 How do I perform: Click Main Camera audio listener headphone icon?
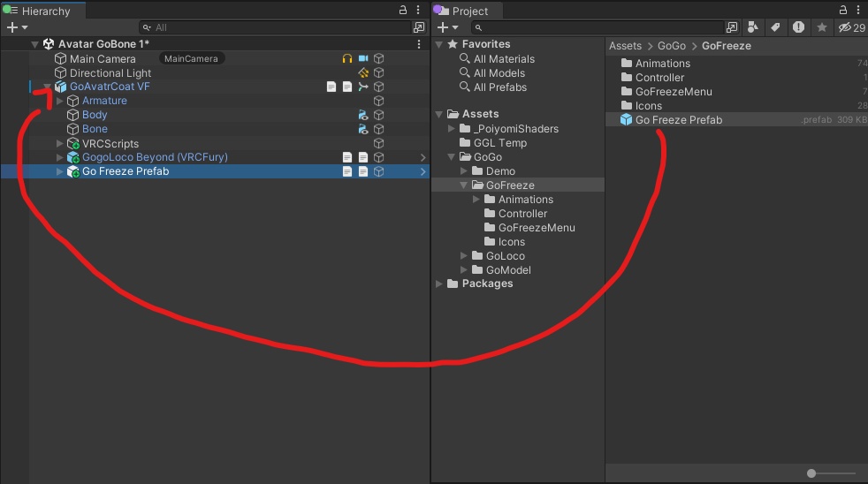[347, 58]
